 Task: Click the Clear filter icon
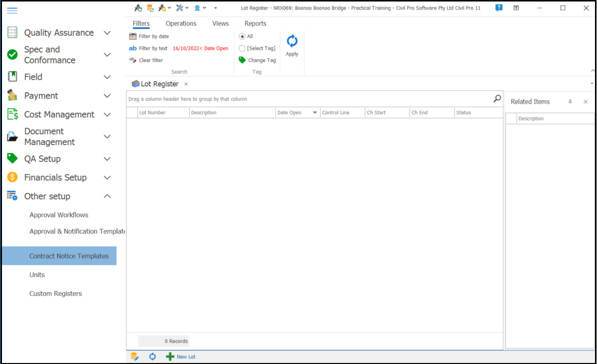[133, 60]
